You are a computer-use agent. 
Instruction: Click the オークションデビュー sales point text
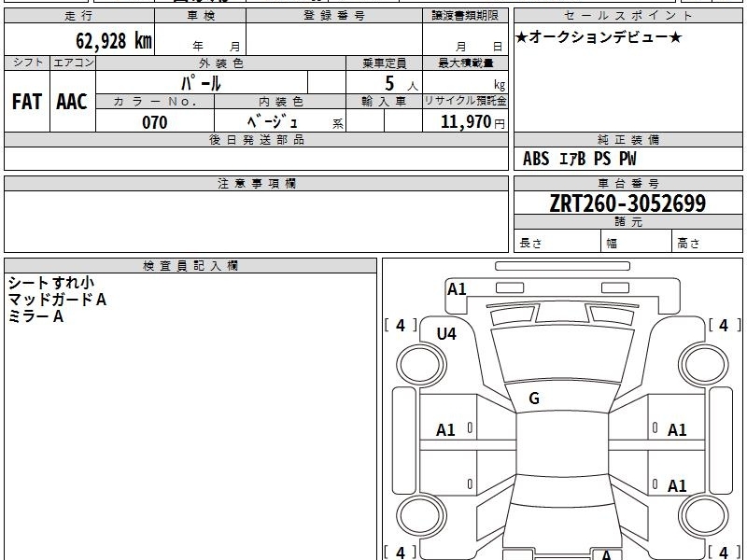point(599,37)
